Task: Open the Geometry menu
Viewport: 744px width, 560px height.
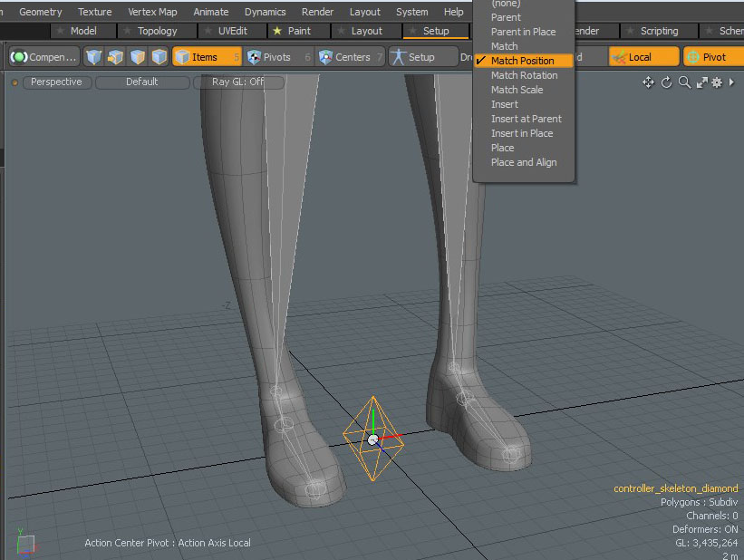Action: [41, 12]
